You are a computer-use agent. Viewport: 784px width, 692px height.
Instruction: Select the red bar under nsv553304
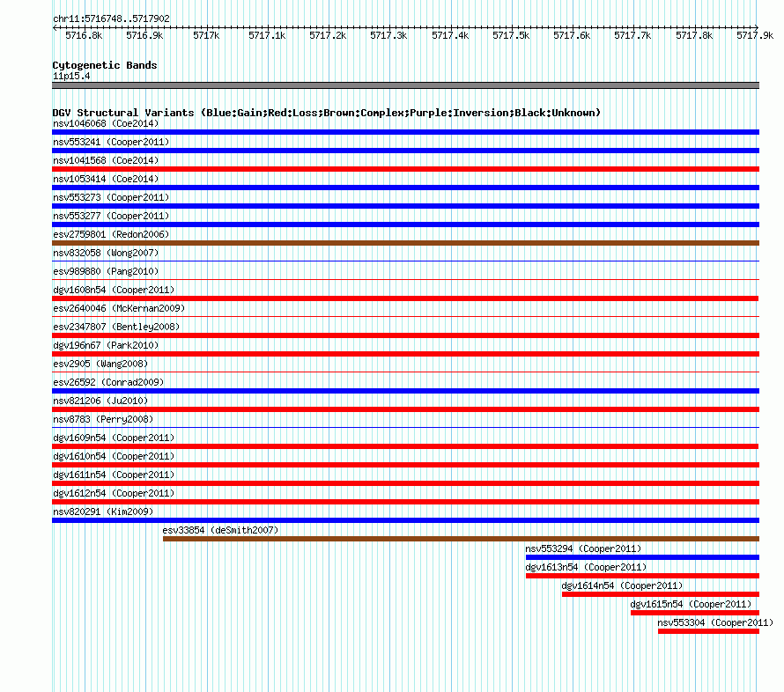point(708,631)
